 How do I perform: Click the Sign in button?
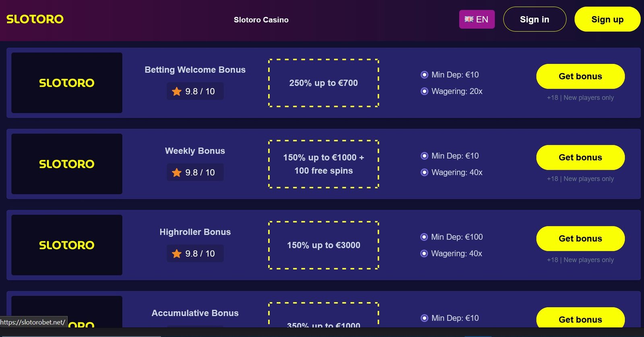(x=535, y=19)
